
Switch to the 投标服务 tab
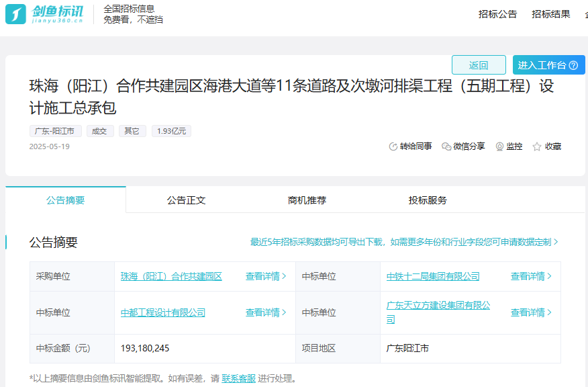(x=428, y=200)
